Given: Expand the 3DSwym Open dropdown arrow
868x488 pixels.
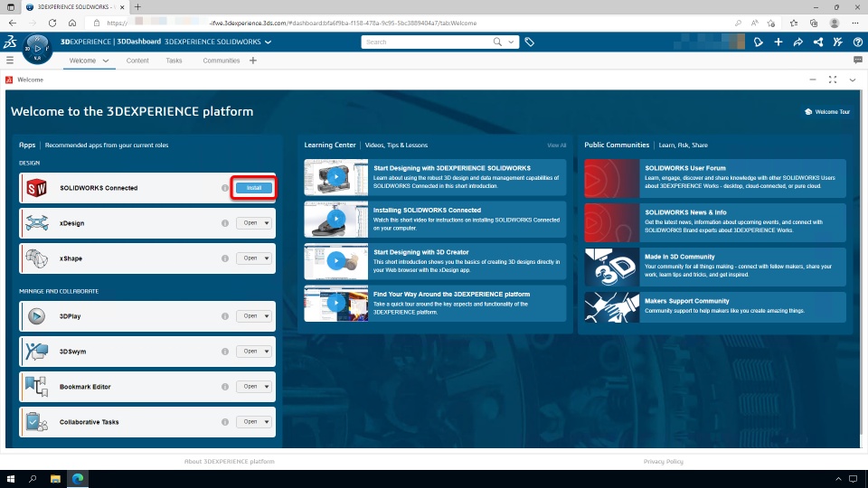Looking at the screenshot, I should (x=266, y=352).
